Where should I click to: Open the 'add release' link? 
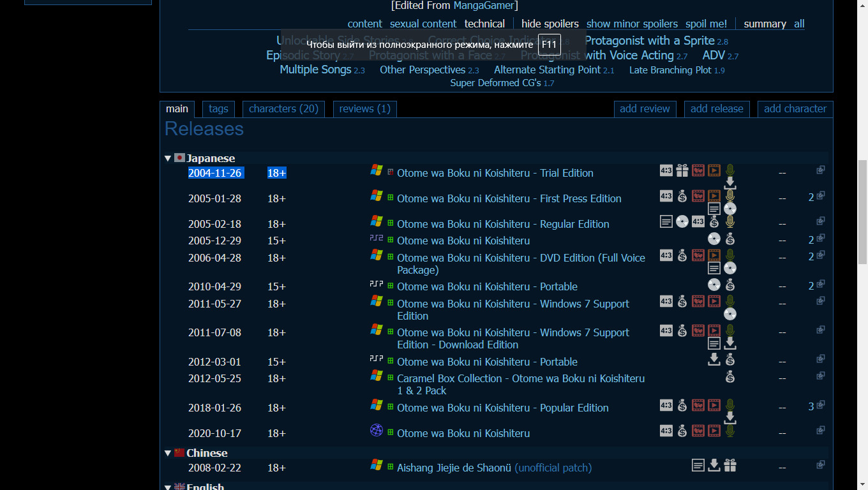tap(717, 108)
